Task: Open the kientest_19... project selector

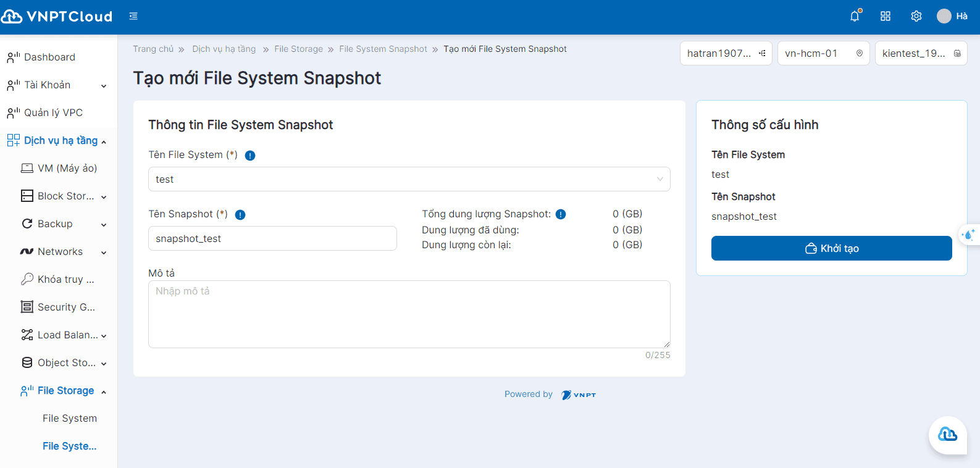Action: tap(921, 53)
